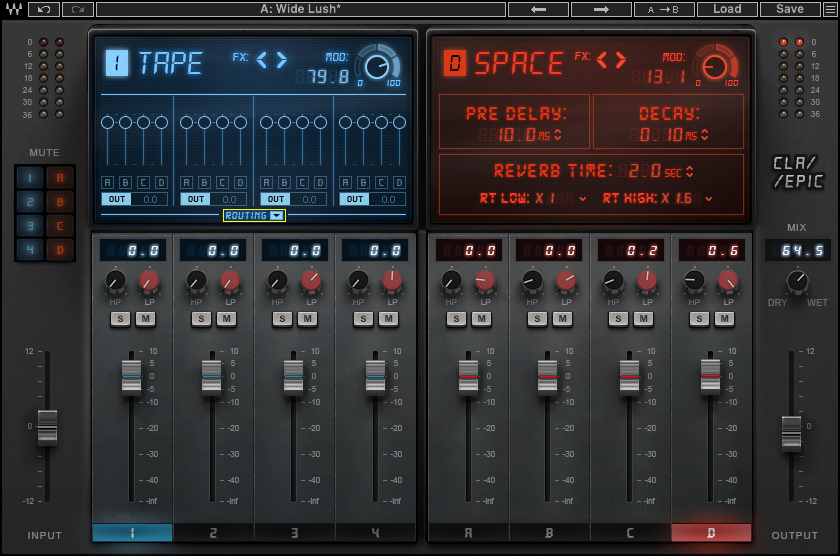This screenshot has width=840, height=556.
Task: Load the previous preset with left arrow
Action: coord(538,9)
